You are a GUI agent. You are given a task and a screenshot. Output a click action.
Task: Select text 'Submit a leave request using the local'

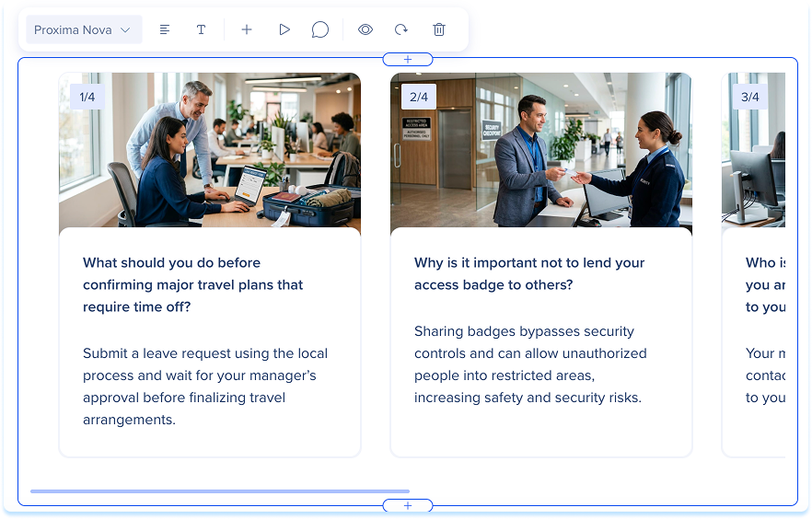[205, 386]
